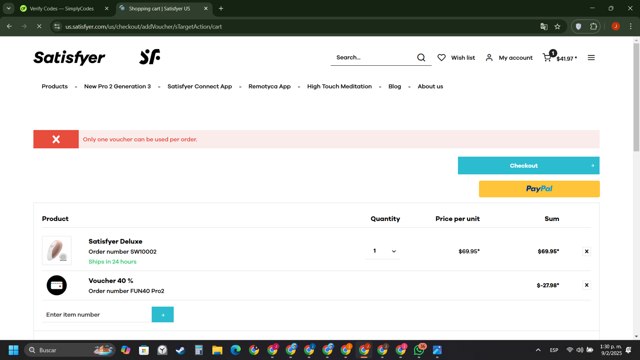This screenshot has width=640, height=360.
Task: Open Chrome three-dot menu
Action: (631, 27)
